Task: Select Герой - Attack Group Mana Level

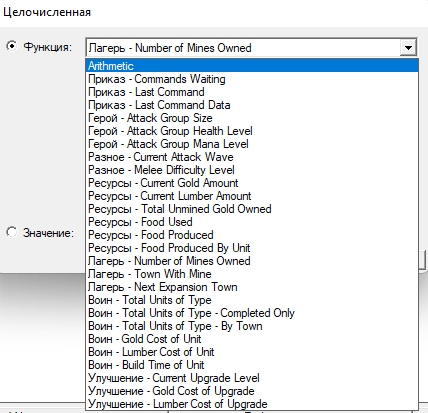Action: (252, 144)
